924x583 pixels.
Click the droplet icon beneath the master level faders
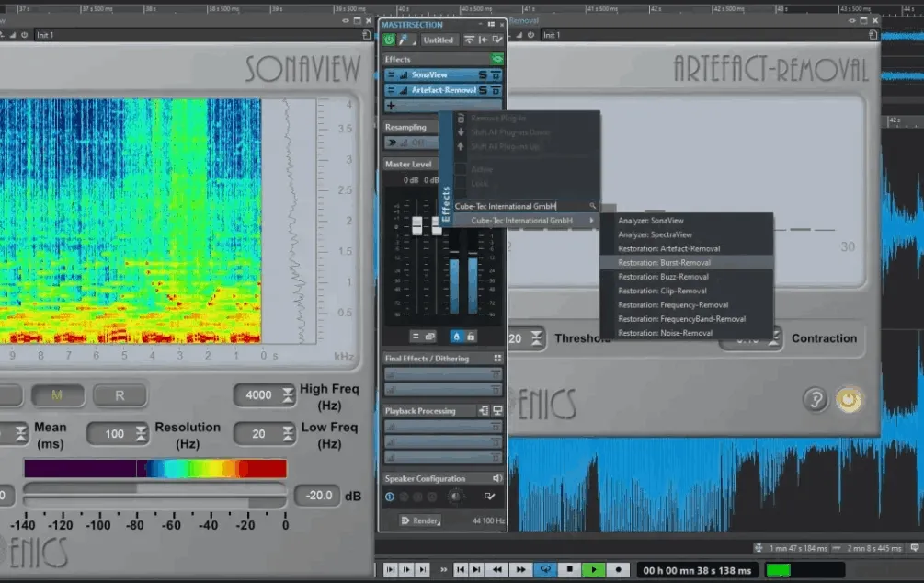pos(458,336)
